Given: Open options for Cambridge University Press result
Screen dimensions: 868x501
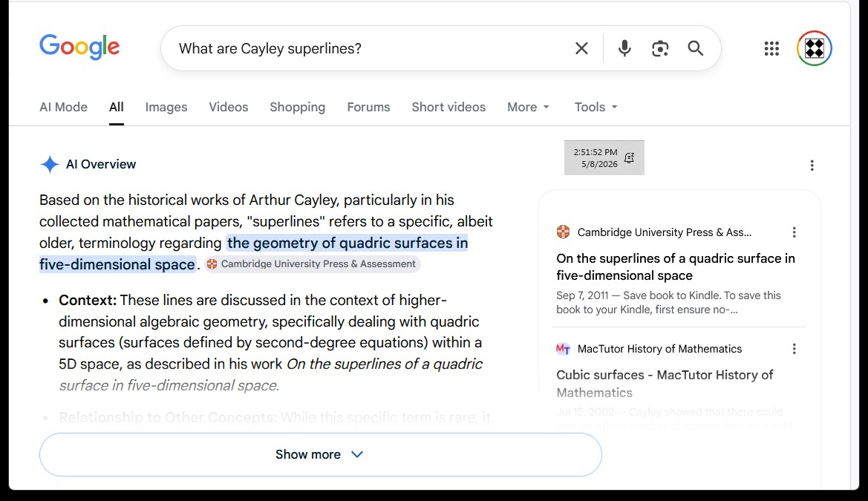Looking at the screenshot, I should [794, 232].
